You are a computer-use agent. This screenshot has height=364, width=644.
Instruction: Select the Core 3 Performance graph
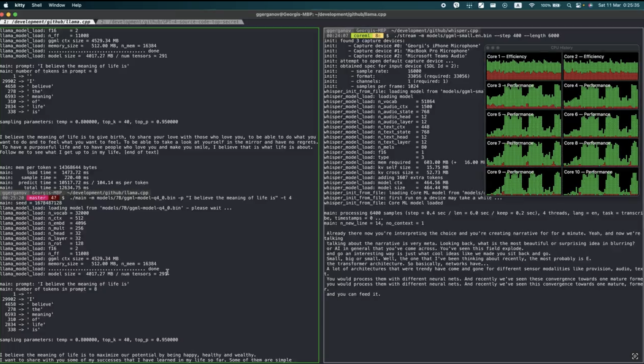click(x=524, y=95)
